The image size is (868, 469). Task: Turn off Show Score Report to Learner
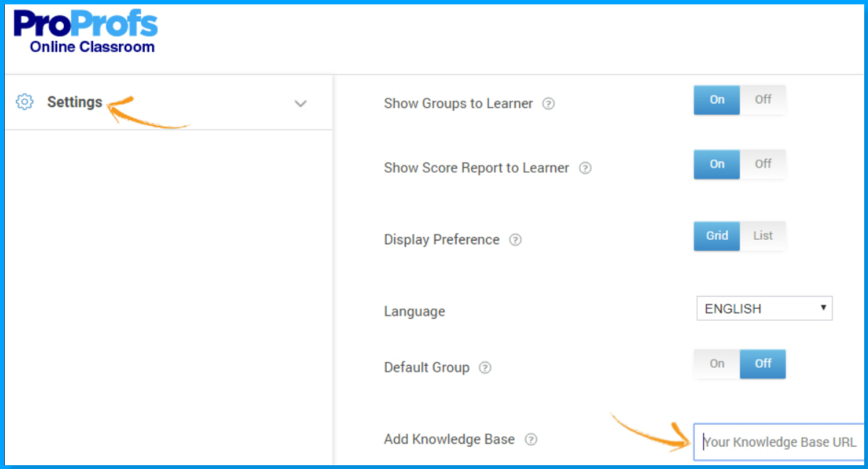(x=764, y=164)
